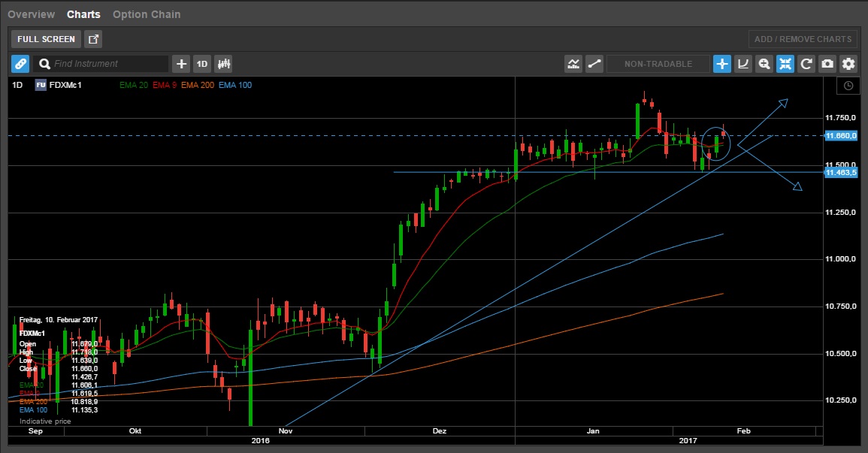The height and width of the screenshot is (453, 868).
Task: Click the FU futures badge icon
Action: coord(41,85)
